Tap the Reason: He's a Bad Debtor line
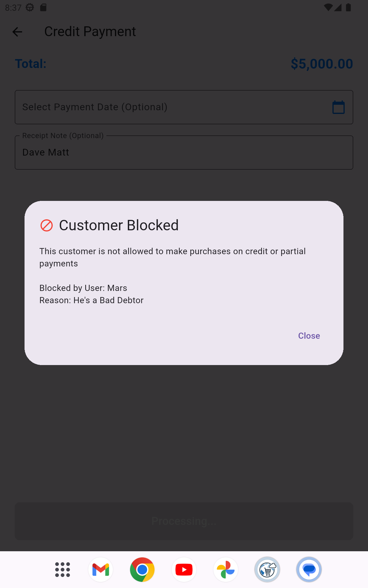 (91, 300)
